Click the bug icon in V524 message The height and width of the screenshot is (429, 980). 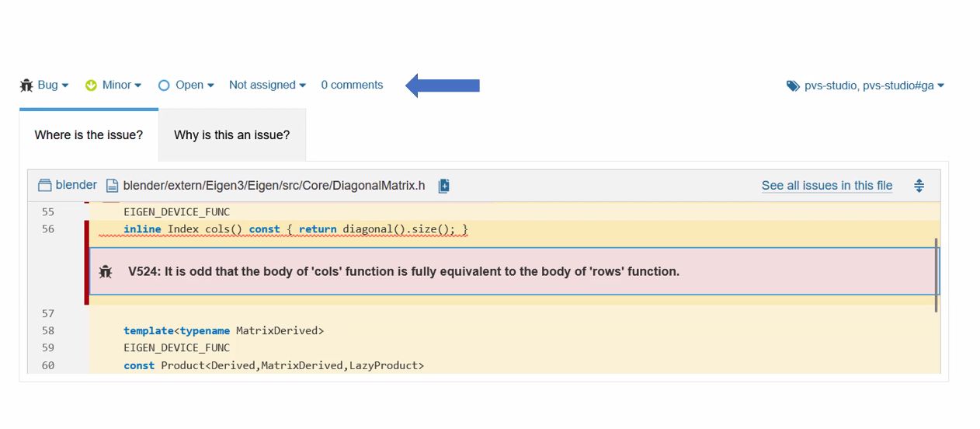(x=106, y=272)
